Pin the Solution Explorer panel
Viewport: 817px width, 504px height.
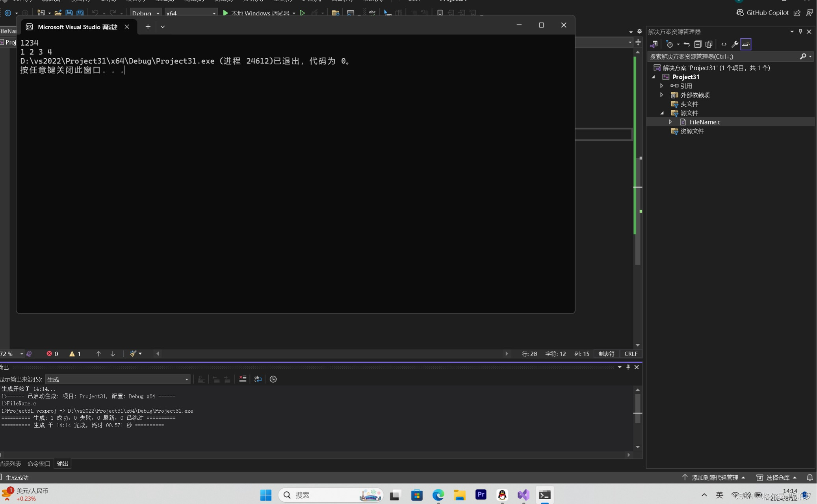800,31
